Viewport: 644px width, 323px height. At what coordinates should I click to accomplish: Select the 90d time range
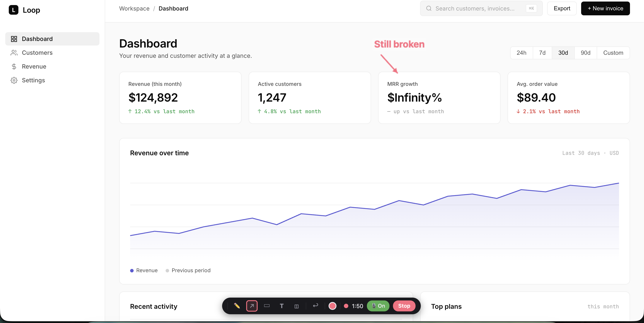point(586,53)
